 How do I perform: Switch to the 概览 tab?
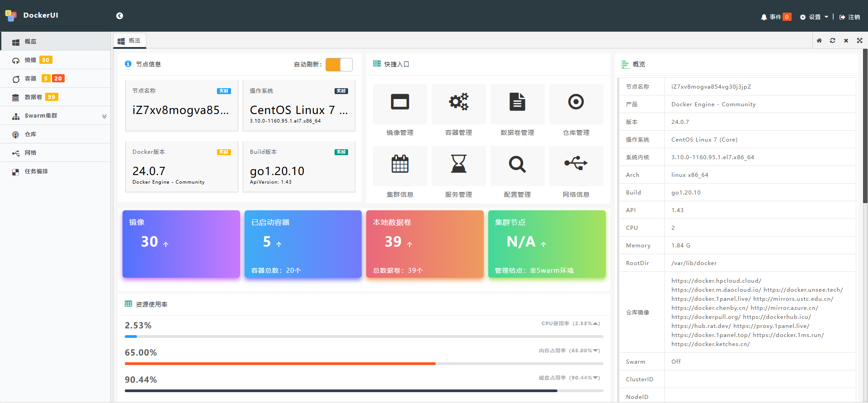pos(130,41)
